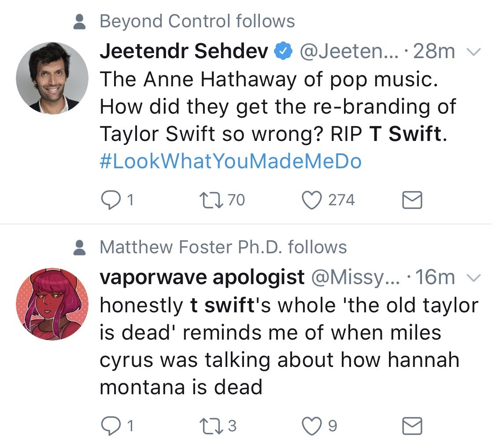Image resolution: width=492 pixels, height=448 pixels.
Task: Tap the vaporwave apologist display name
Action: click(202, 277)
